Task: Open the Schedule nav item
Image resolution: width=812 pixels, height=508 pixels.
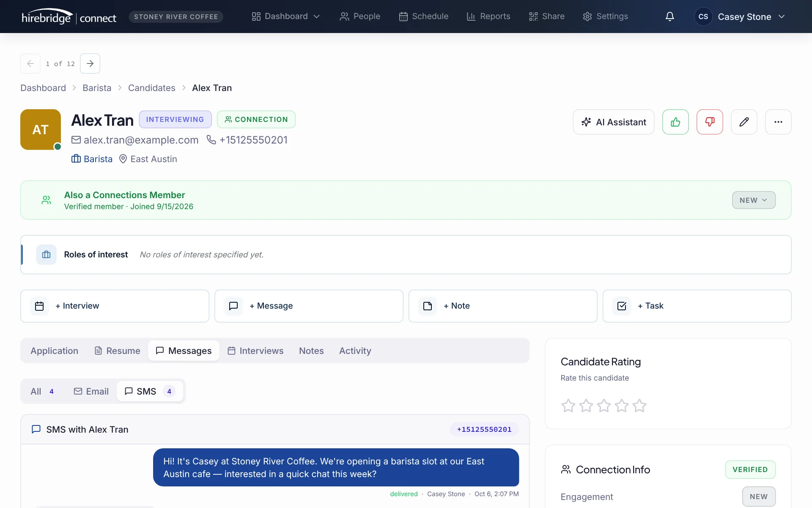Action: [x=423, y=17]
